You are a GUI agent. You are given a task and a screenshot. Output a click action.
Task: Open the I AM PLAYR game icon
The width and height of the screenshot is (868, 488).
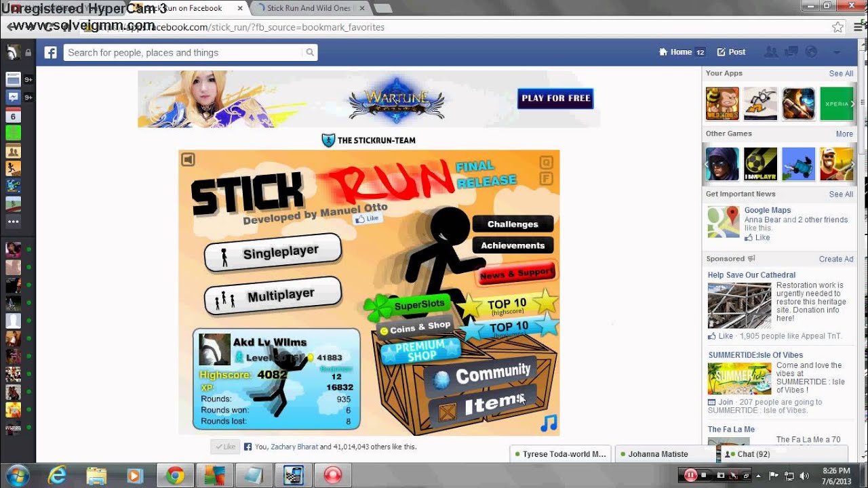click(760, 164)
